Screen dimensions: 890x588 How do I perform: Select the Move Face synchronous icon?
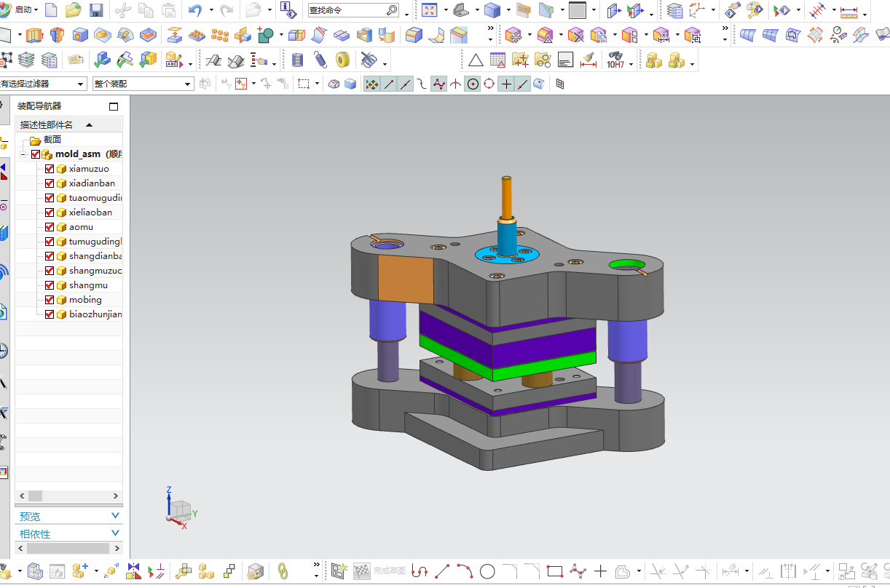[x=513, y=35]
